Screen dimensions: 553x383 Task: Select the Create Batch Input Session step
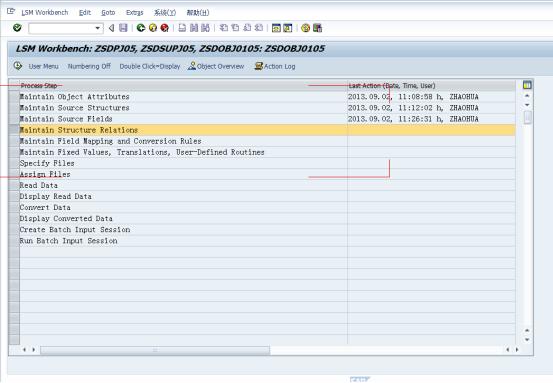tap(183, 230)
